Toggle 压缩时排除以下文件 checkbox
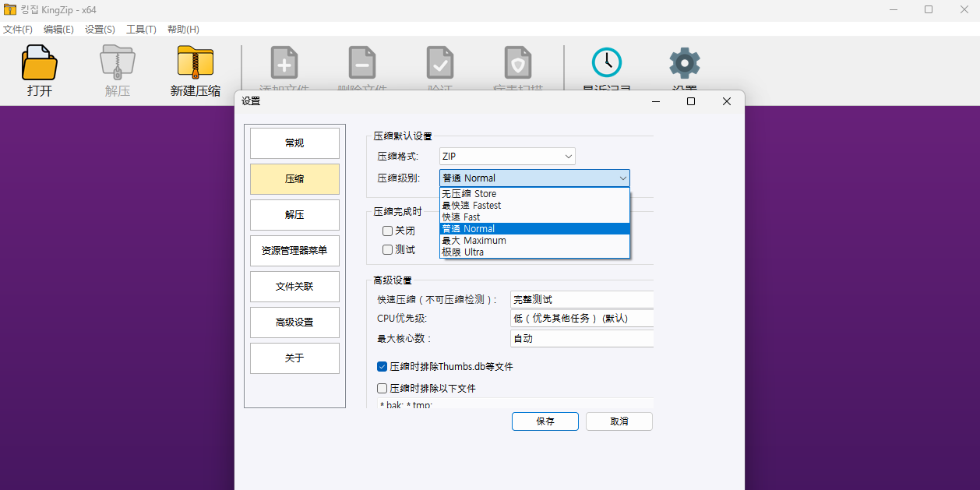The width and height of the screenshot is (980, 490). tap(382, 388)
